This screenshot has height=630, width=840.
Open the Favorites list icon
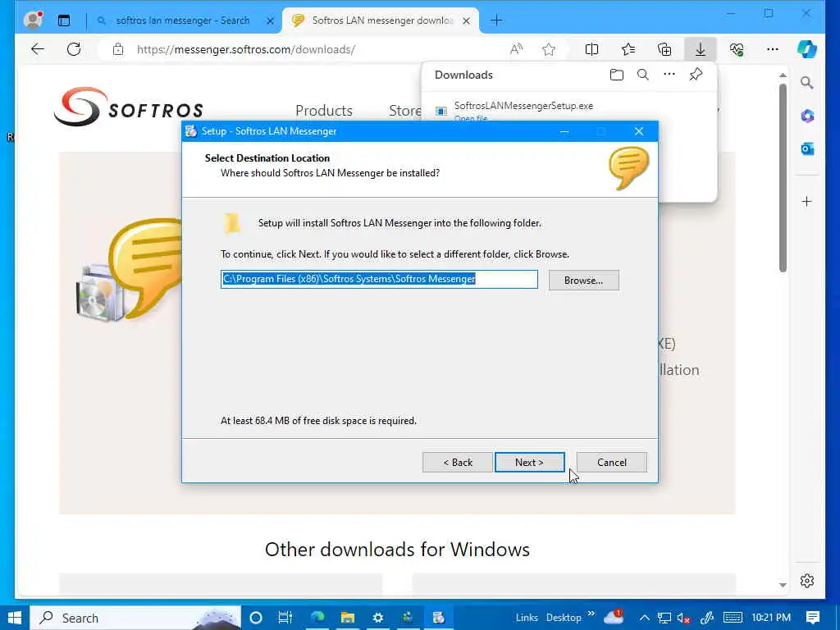(628, 50)
